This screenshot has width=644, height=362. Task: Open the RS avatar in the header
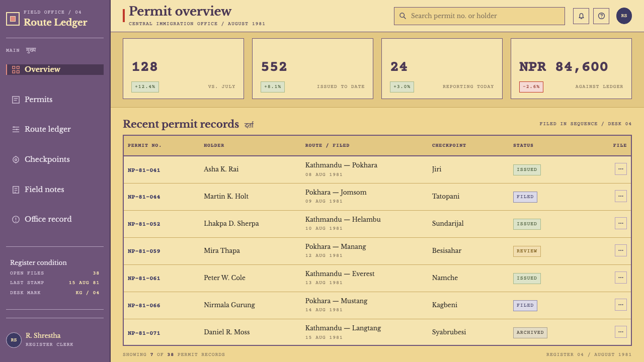(624, 16)
